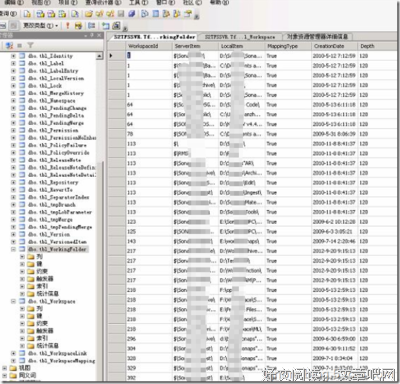The width and height of the screenshot is (400, 384).
Task: Expand dbo.tbl_Version node
Action: [x=13, y=234]
